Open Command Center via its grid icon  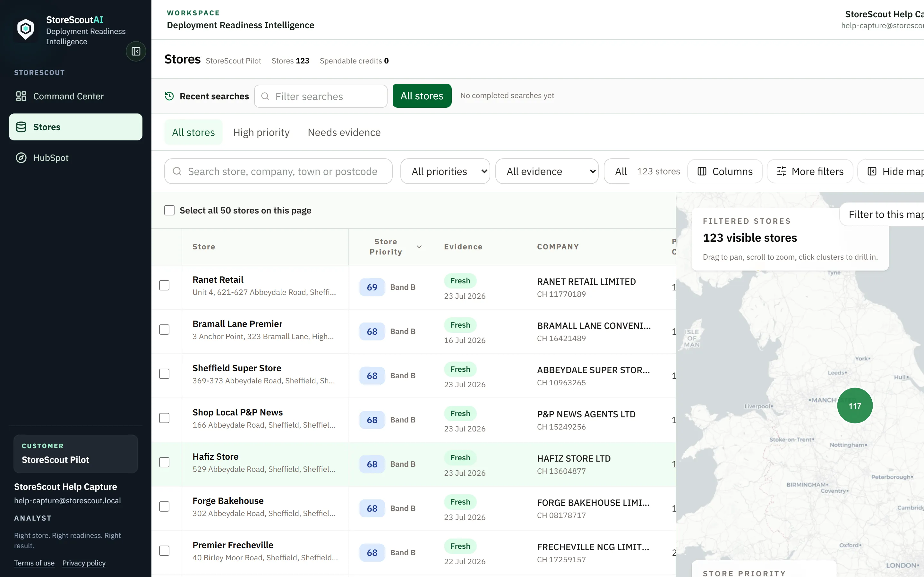coord(21,96)
